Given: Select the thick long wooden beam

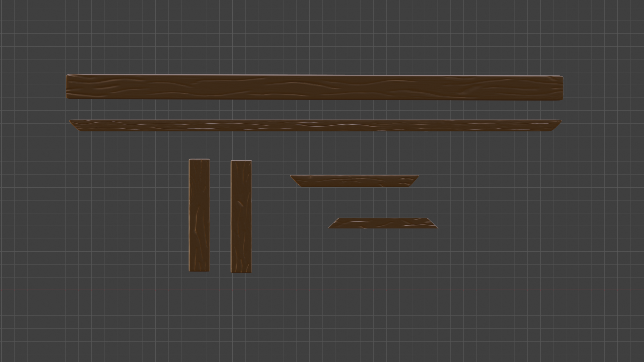Looking at the screenshot, I should 314,87.
